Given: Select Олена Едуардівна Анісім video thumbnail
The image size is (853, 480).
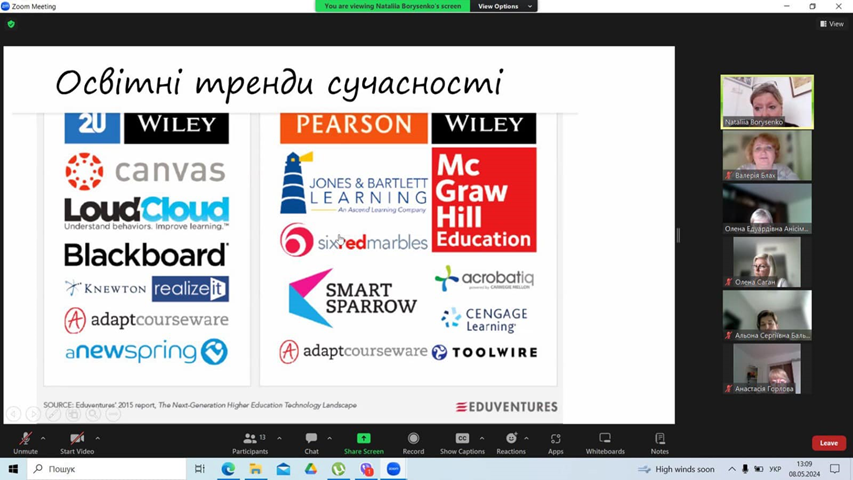Looking at the screenshot, I should (x=767, y=208).
